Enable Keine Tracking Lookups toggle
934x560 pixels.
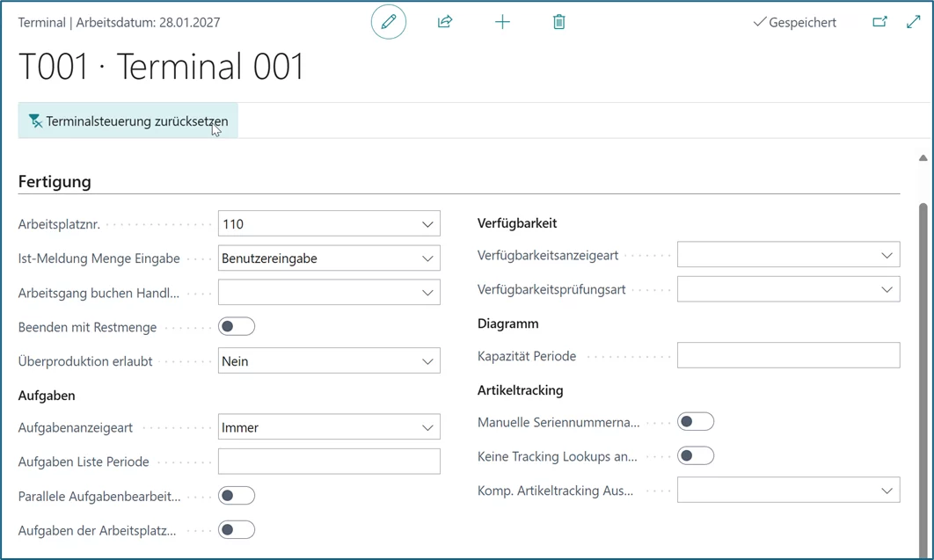[696, 456]
